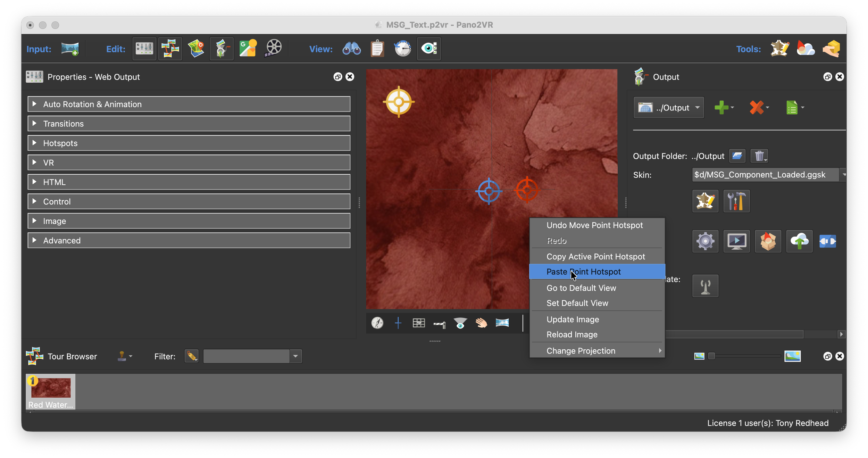Choose Copy Active Point Hotspot menu item
The height and width of the screenshot is (458, 868).
coord(597,257)
